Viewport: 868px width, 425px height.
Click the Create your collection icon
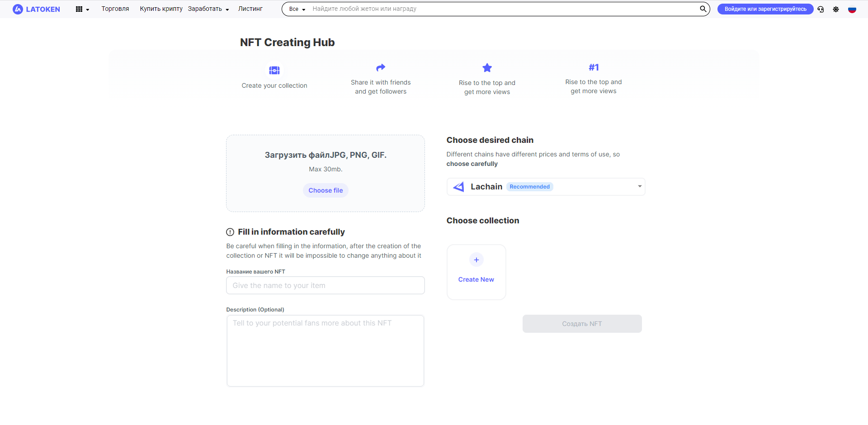pos(274,70)
